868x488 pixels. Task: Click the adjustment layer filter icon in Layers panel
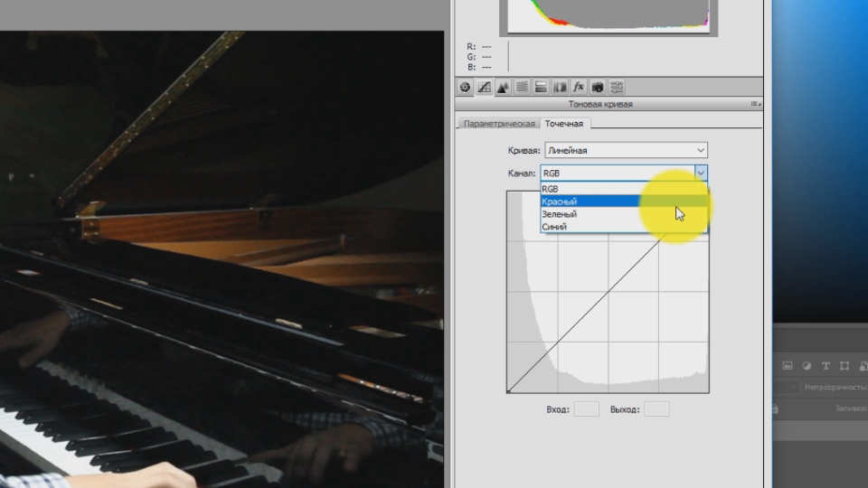pos(807,366)
